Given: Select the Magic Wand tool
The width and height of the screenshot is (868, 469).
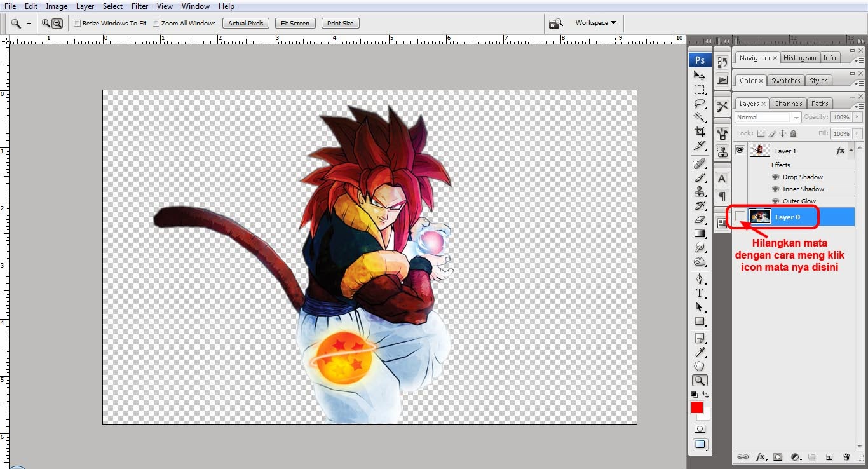Looking at the screenshot, I should coord(700,118).
